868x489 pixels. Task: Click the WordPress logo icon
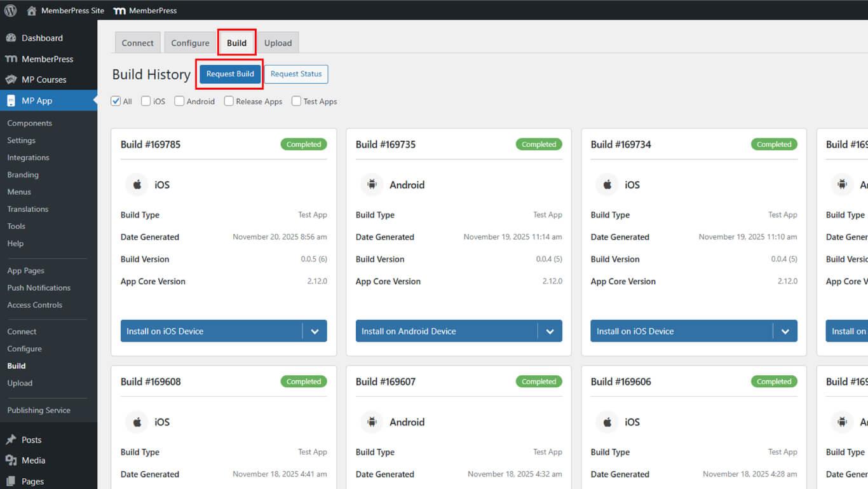click(11, 10)
